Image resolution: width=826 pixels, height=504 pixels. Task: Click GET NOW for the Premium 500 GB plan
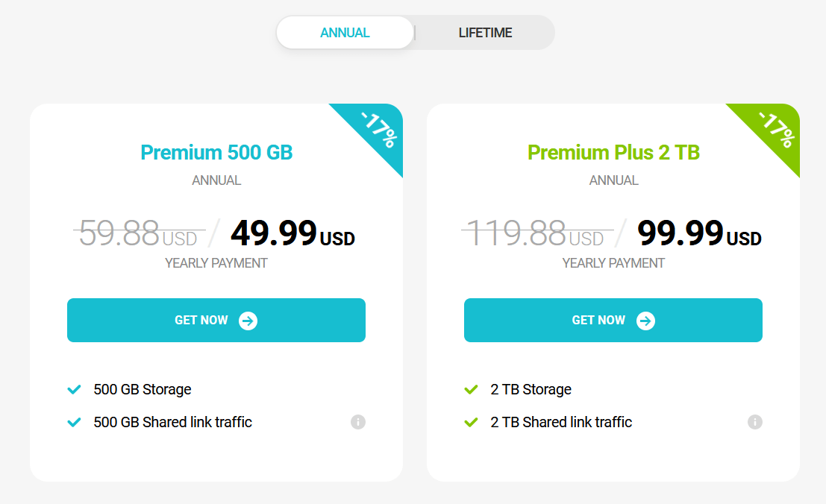(216, 320)
